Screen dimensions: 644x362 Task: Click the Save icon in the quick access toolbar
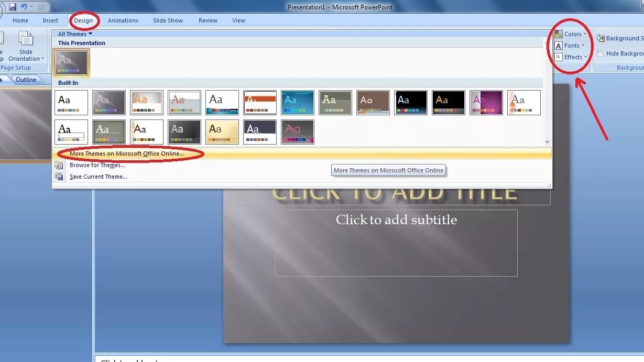[x=13, y=7]
